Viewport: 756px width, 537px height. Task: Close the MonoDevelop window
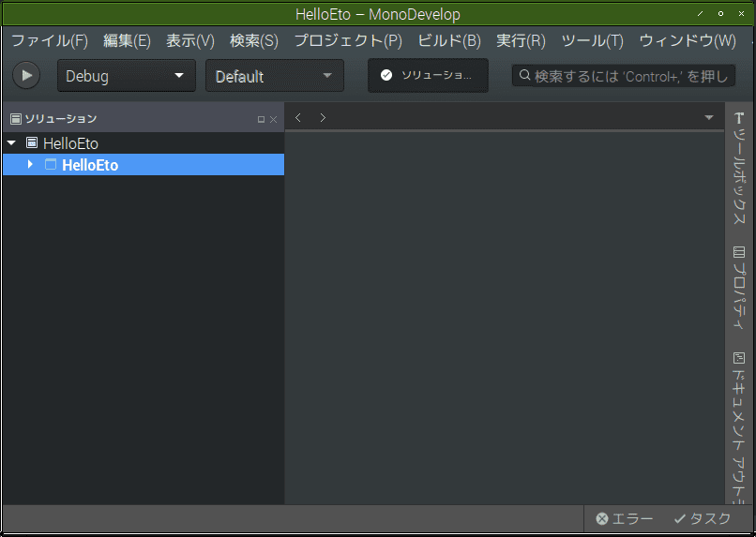[742, 14]
